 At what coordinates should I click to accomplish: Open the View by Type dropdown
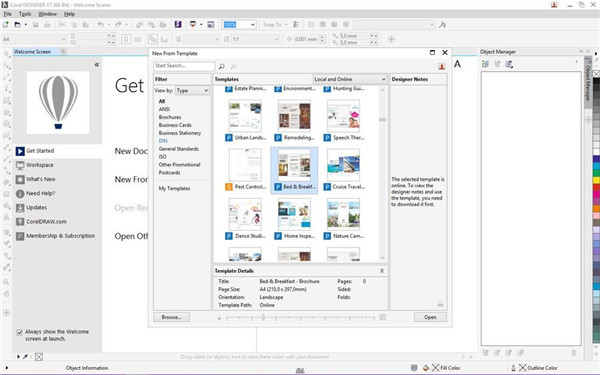[x=192, y=90]
